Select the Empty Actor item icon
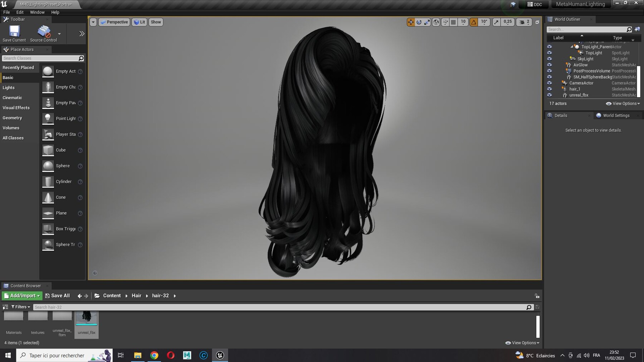This screenshot has height=362, width=644. (48, 71)
